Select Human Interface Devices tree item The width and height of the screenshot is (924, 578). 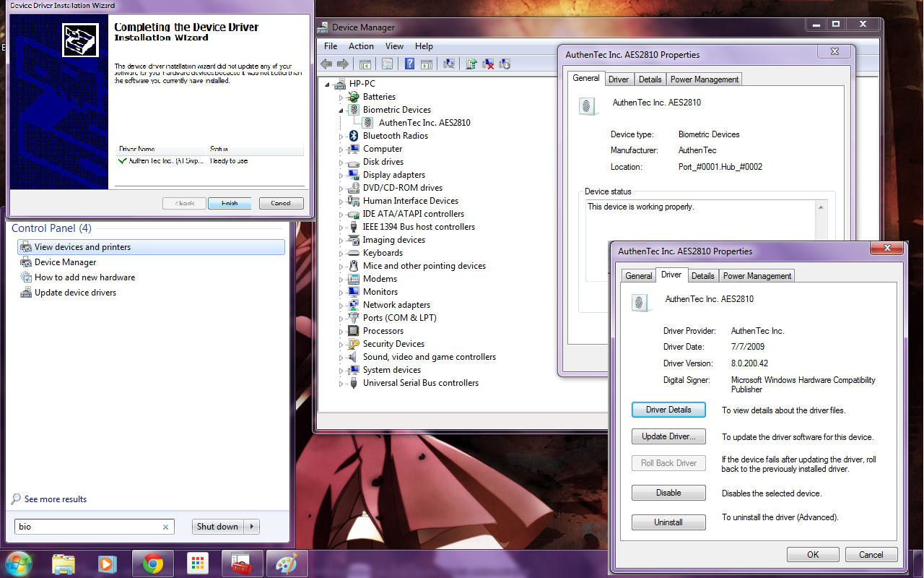pyautogui.click(x=411, y=201)
